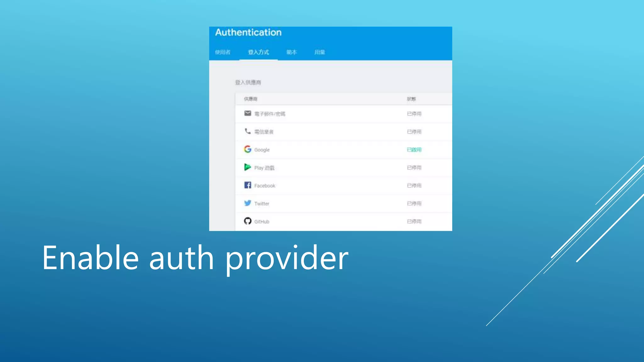644x362 pixels.
Task: Click the 電子郵件/密碼 provider label
Action: point(270,114)
